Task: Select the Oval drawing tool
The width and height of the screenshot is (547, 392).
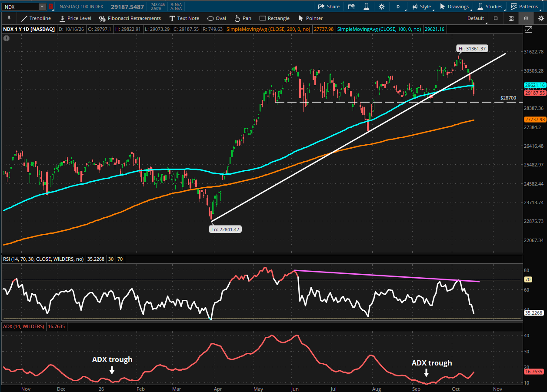Action: coord(217,18)
